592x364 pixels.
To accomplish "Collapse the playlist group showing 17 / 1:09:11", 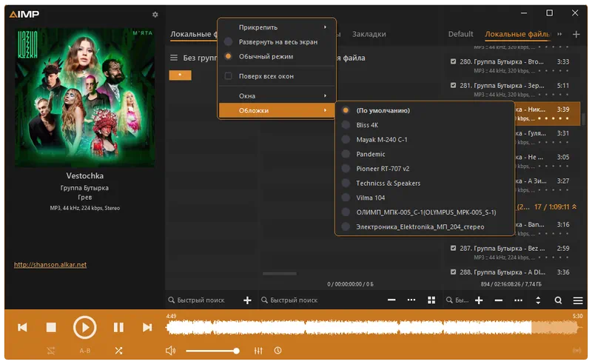I will 574,207.
